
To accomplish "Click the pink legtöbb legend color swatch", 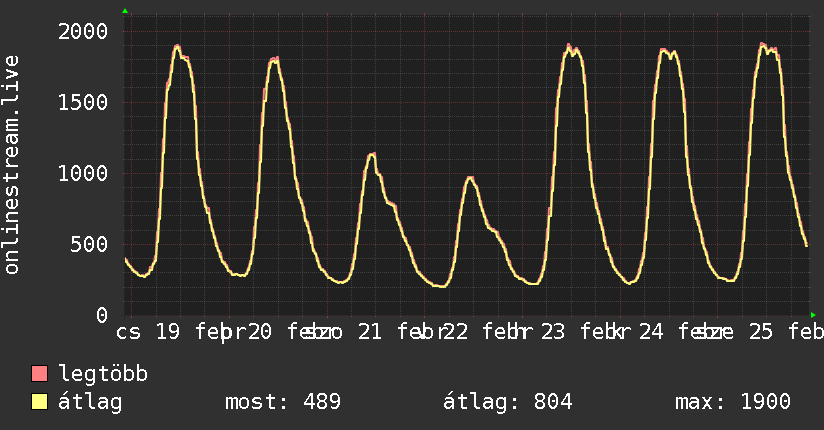I will (x=39, y=374).
